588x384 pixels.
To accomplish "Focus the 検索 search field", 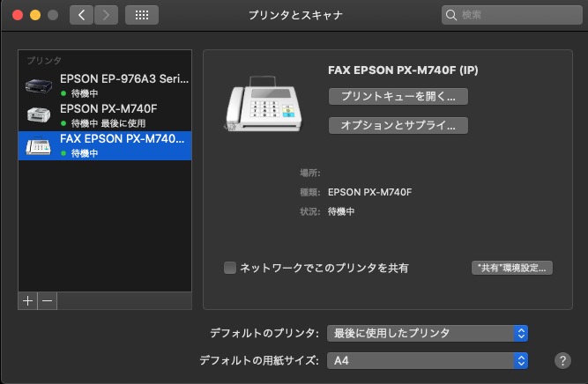I will (x=512, y=15).
